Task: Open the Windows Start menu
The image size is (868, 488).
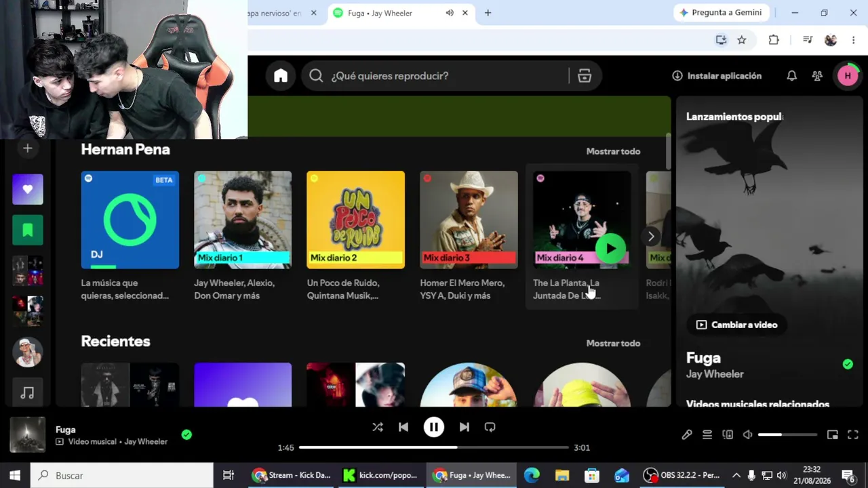Action: (x=15, y=475)
